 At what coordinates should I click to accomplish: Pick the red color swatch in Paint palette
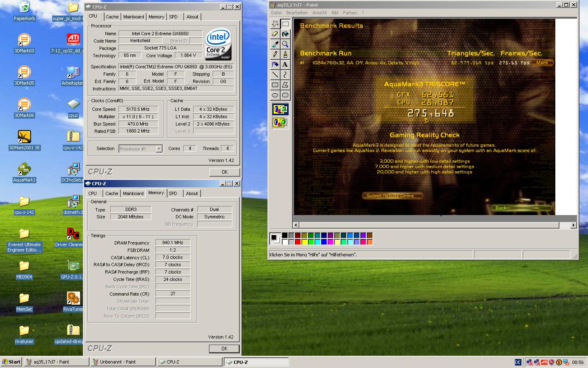click(298, 242)
